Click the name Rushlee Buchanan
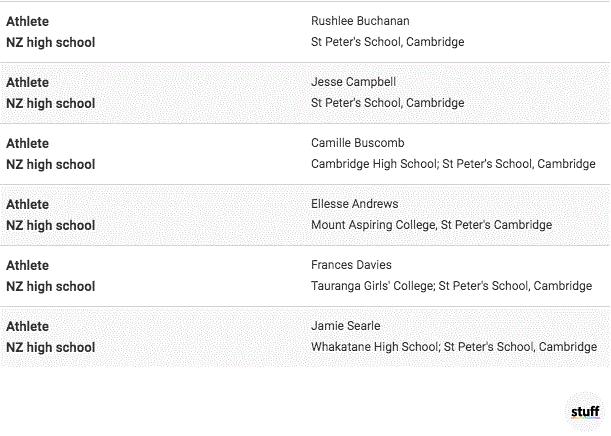Screen dimensions: 611x436 tap(360, 21)
